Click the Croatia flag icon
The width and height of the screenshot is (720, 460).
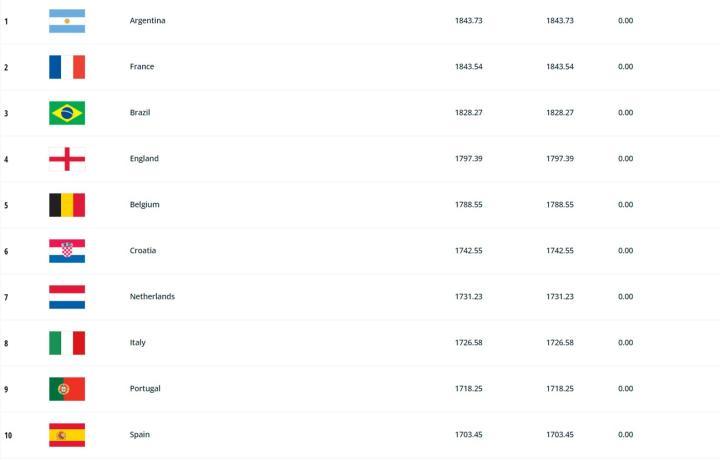coord(67,251)
